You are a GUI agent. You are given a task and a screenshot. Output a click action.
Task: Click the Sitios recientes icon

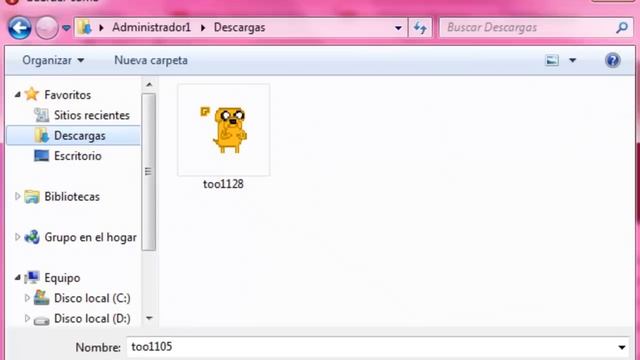click(x=41, y=115)
